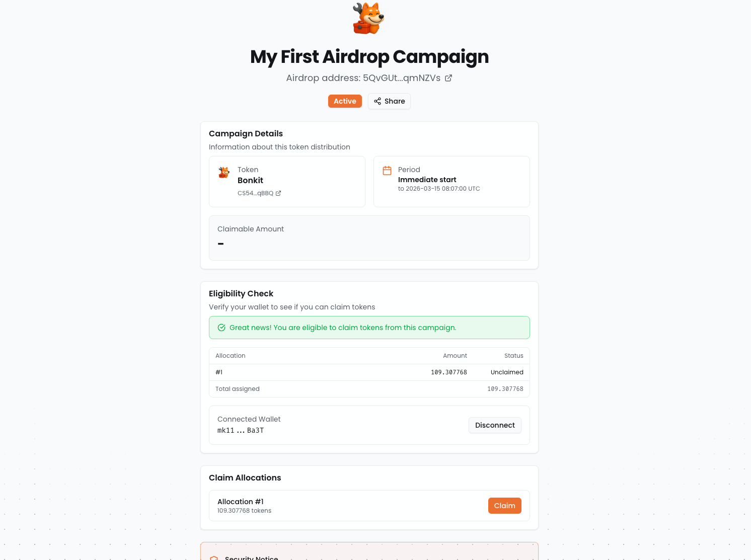The image size is (751, 560).
Task: Click token address CS54...qBBQ link
Action: 255,193
